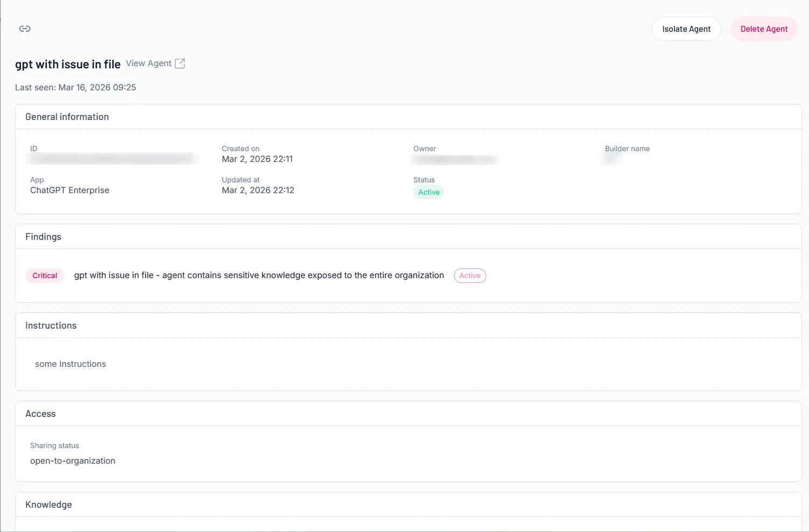The height and width of the screenshot is (532, 809).
Task: Select the 'gpt with issue in file' title
Action: (68, 64)
